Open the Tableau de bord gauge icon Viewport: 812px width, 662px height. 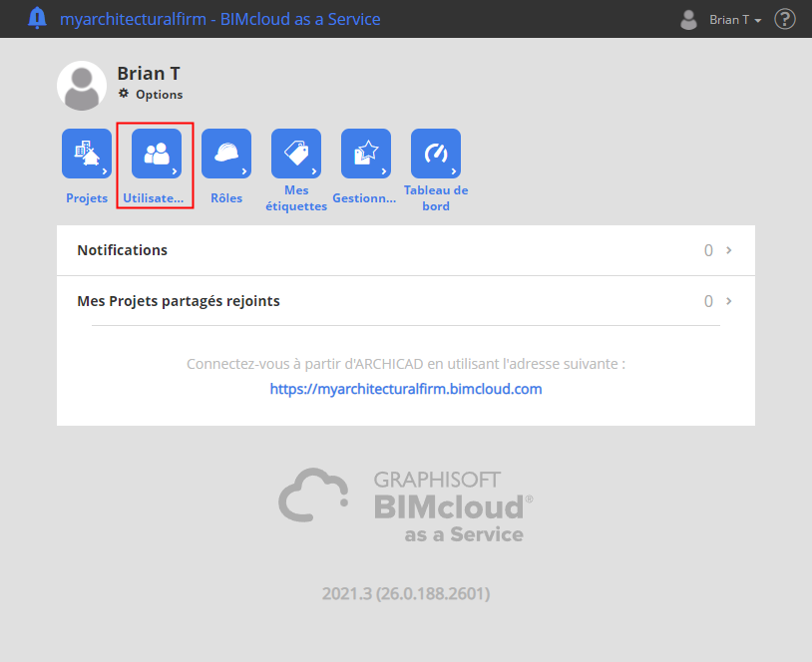[x=436, y=154]
